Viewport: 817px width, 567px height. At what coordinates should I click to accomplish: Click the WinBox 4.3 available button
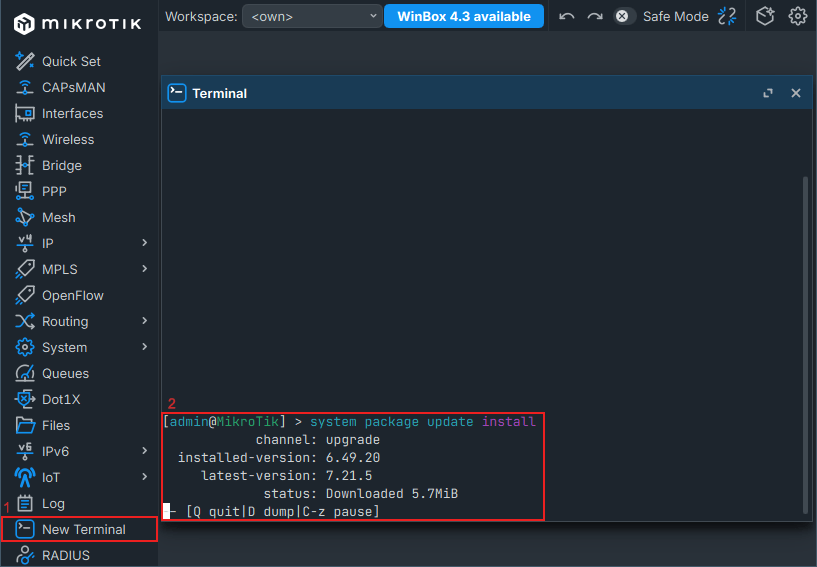point(464,17)
